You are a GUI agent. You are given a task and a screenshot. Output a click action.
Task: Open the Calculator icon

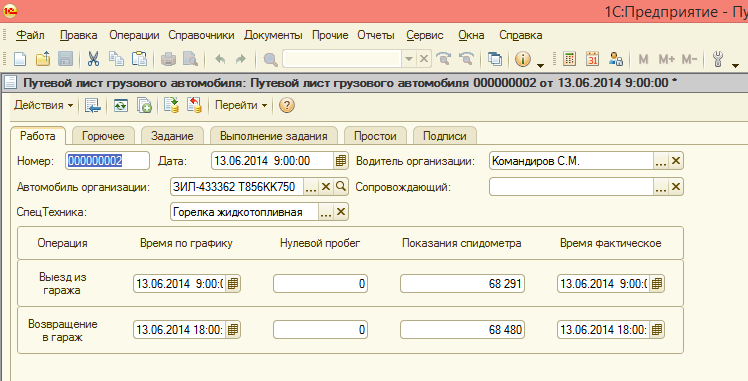[x=569, y=59]
